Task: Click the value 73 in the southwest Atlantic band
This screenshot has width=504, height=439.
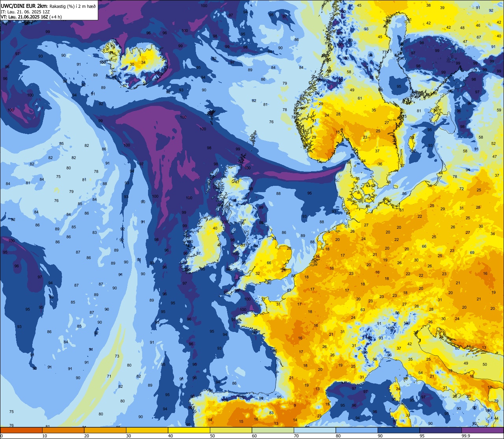Action: [x=117, y=356]
